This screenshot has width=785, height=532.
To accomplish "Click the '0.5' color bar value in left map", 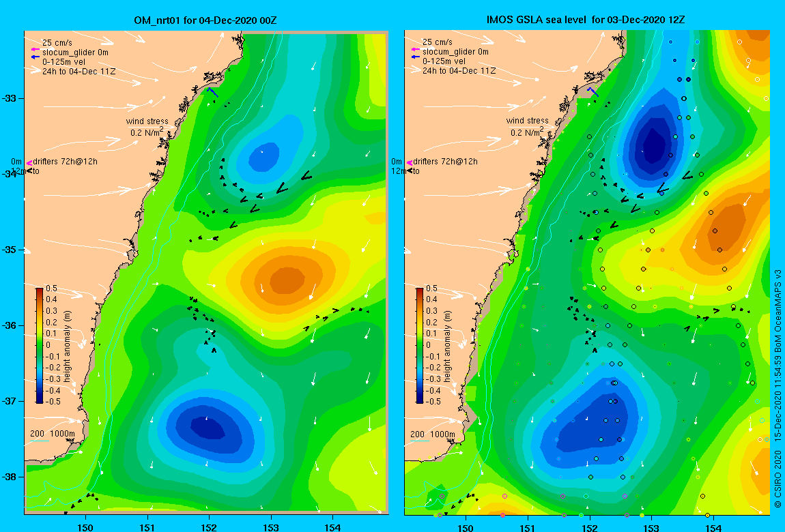I will (x=52, y=289).
